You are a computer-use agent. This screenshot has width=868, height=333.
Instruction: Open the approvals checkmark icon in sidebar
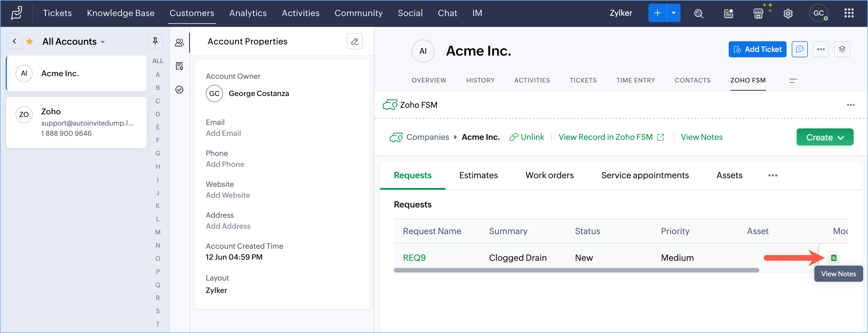pos(179,90)
